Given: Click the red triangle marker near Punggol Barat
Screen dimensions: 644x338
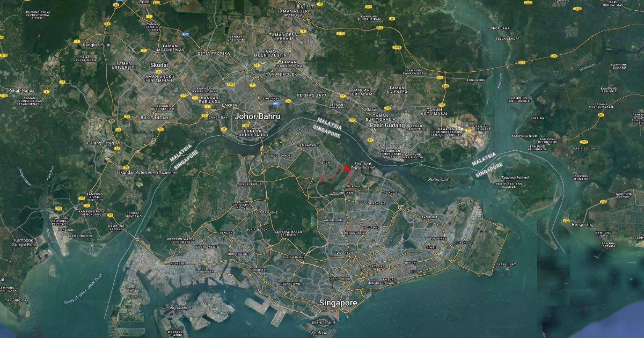Looking at the screenshot, I should tap(346, 168).
